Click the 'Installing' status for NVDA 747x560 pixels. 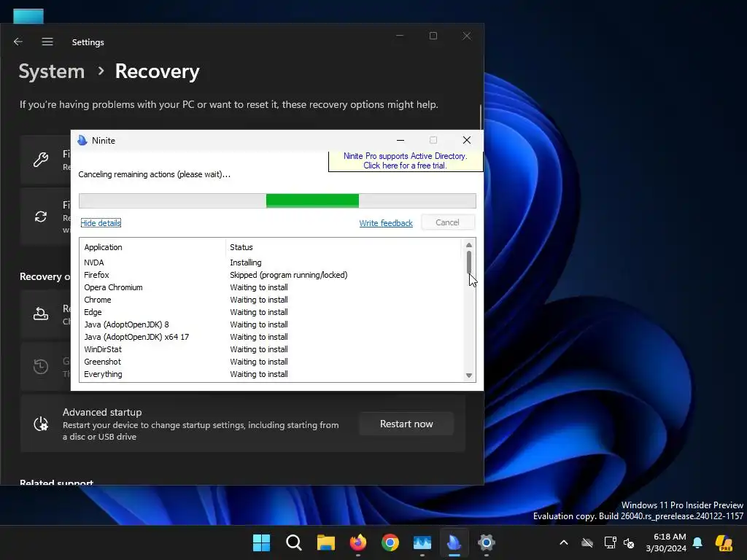pyautogui.click(x=245, y=262)
